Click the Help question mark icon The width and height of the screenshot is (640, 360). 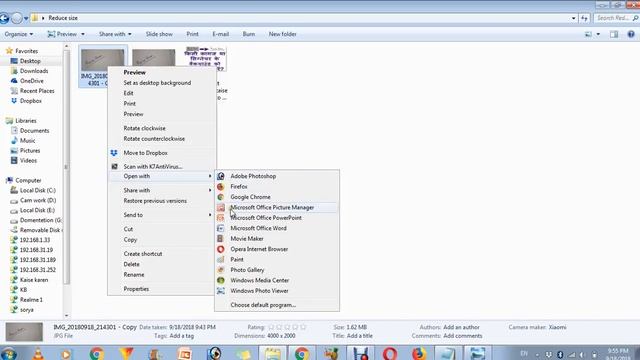[631, 34]
